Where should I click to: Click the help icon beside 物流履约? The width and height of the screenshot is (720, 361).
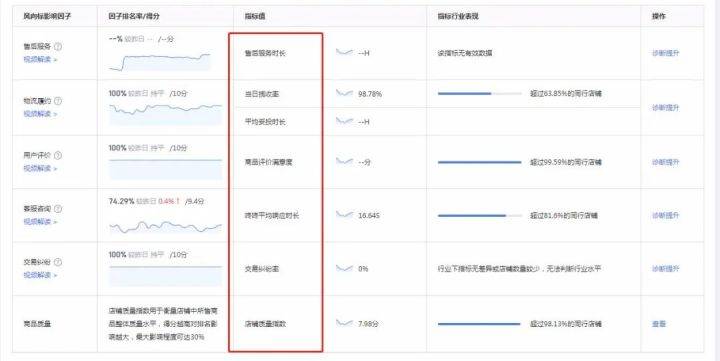58,101
